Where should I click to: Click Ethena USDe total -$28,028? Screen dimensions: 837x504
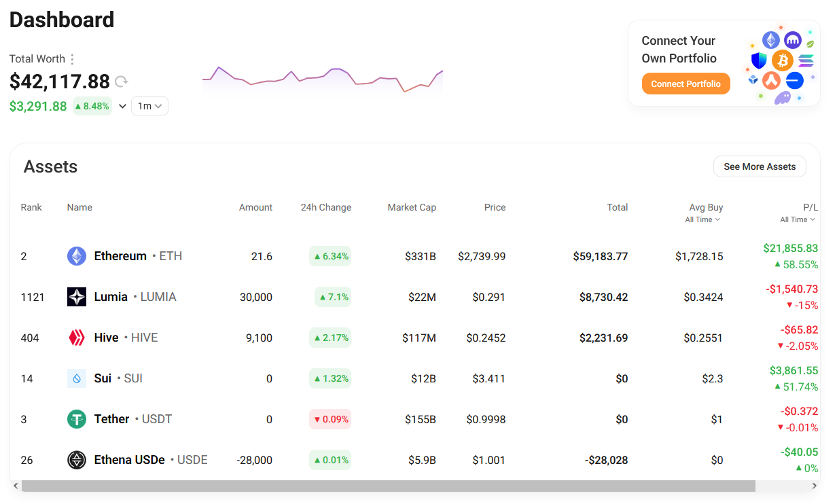pyautogui.click(x=607, y=460)
